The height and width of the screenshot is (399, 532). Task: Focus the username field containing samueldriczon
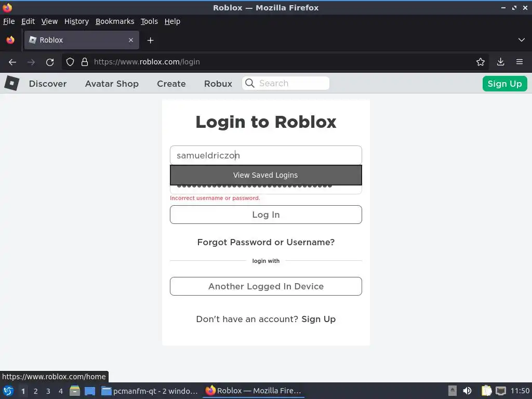(x=266, y=155)
